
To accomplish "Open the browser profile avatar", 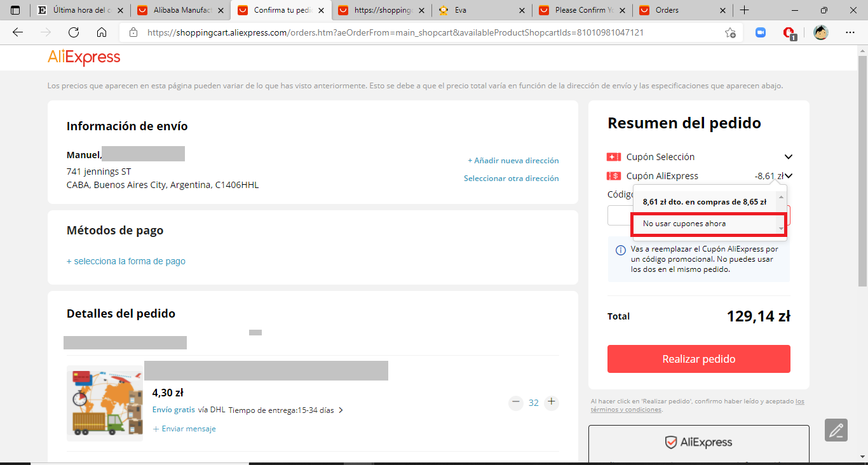I will [821, 33].
